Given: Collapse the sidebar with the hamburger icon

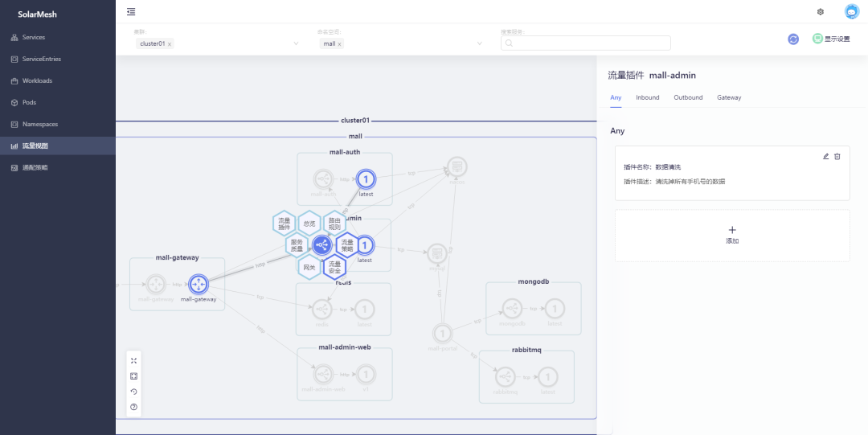Looking at the screenshot, I should tap(131, 12).
